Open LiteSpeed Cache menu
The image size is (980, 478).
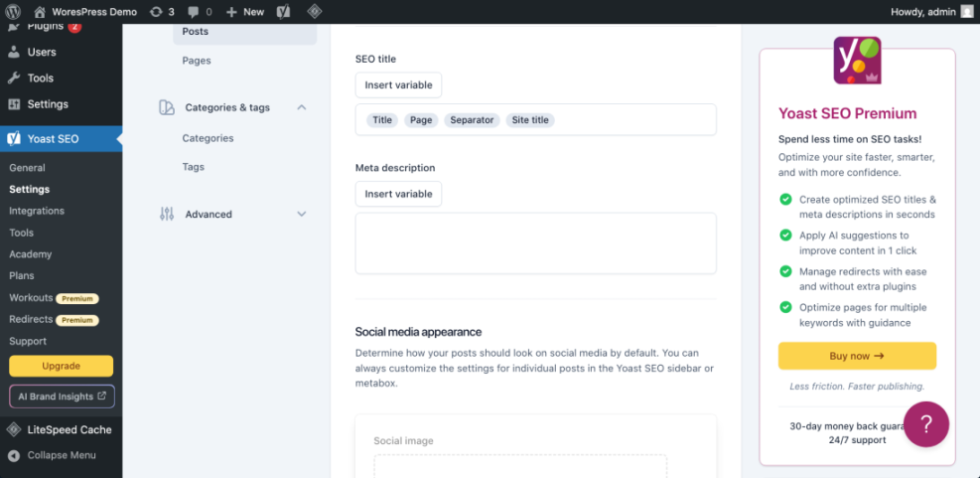62,430
